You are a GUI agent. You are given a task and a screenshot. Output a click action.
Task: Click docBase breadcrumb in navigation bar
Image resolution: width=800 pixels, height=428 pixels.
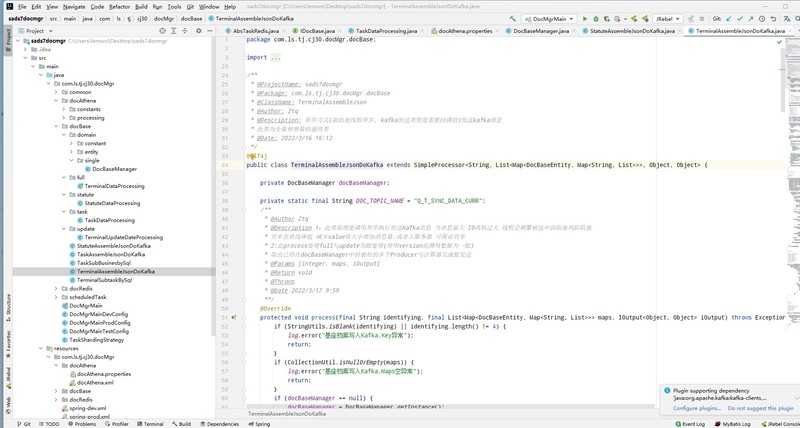pyautogui.click(x=192, y=19)
